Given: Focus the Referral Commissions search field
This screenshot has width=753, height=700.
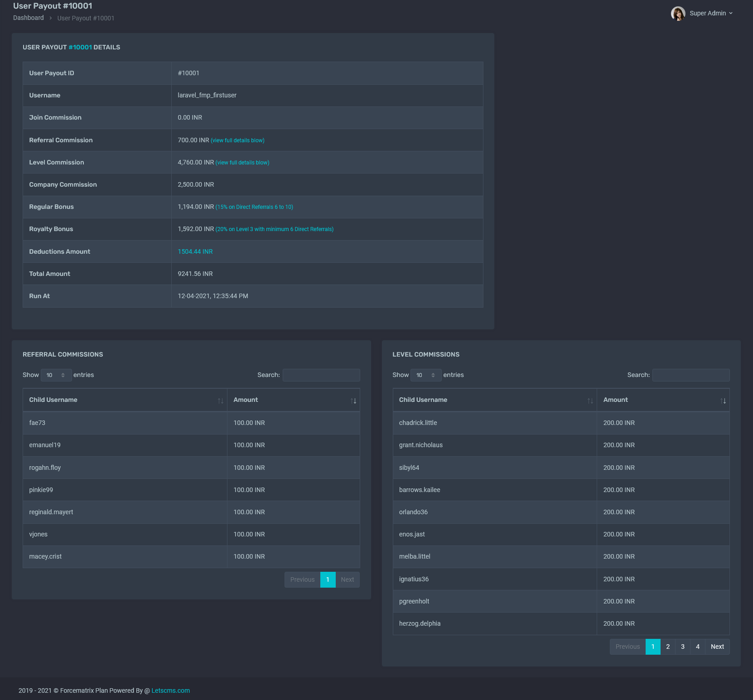Looking at the screenshot, I should pyautogui.click(x=321, y=375).
